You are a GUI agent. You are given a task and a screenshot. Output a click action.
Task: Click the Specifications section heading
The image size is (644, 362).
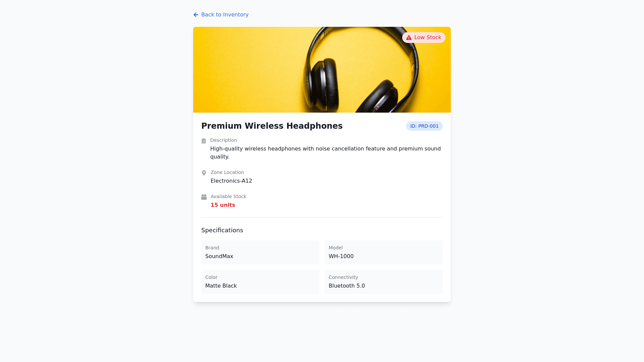click(x=222, y=230)
